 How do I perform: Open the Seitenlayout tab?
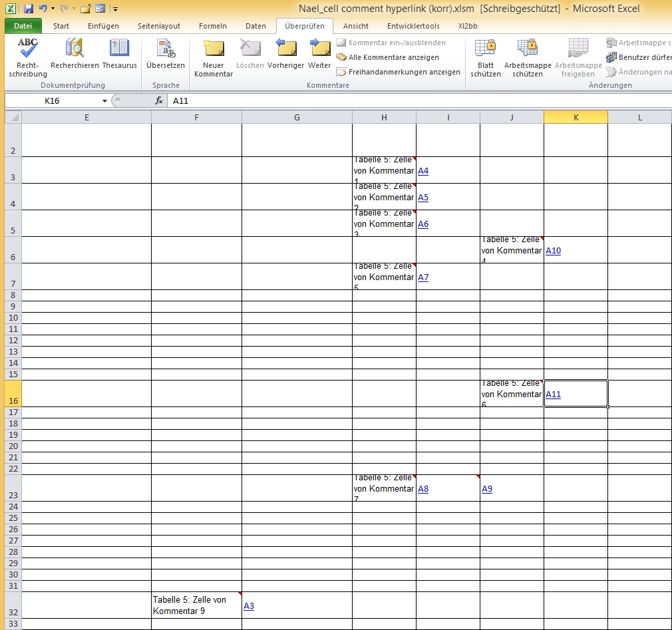[x=158, y=26]
